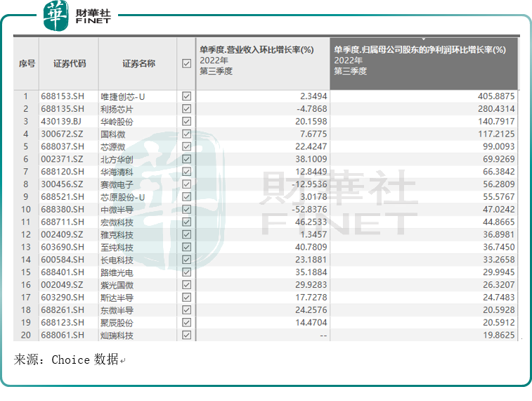This screenshot has height=401, width=532.
Task: Select revenue growth value 2.3494
Action: tap(313, 96)
